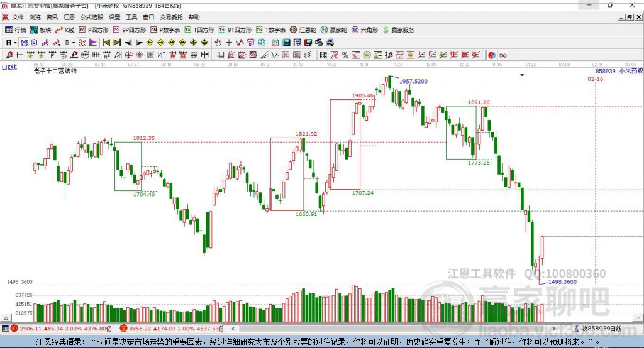Open the 日 period dropdown arrow
The width and height of the screenshot is (644, 348).
coord(15,43)
